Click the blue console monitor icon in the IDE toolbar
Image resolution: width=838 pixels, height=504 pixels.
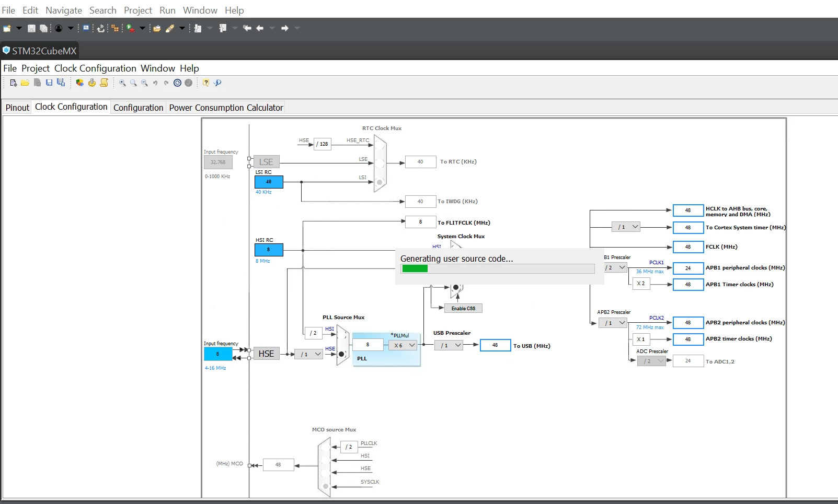tap(86, 28)
